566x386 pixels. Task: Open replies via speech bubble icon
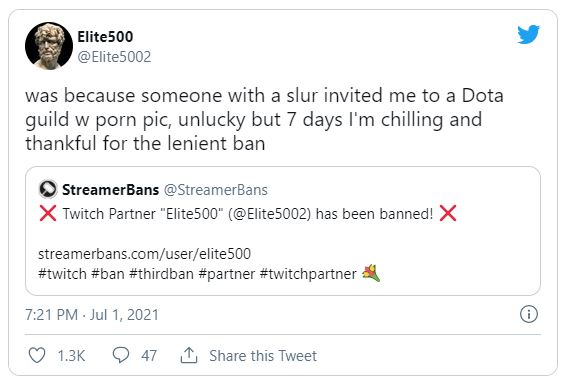(x=121, y=355)
